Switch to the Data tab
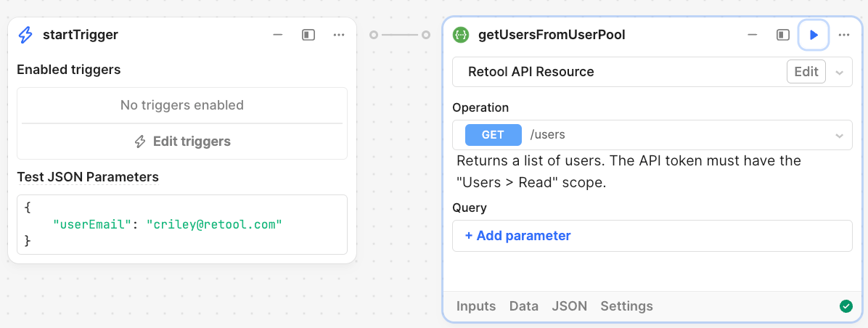This screenshot has width=868, height=328. (524, 306)
